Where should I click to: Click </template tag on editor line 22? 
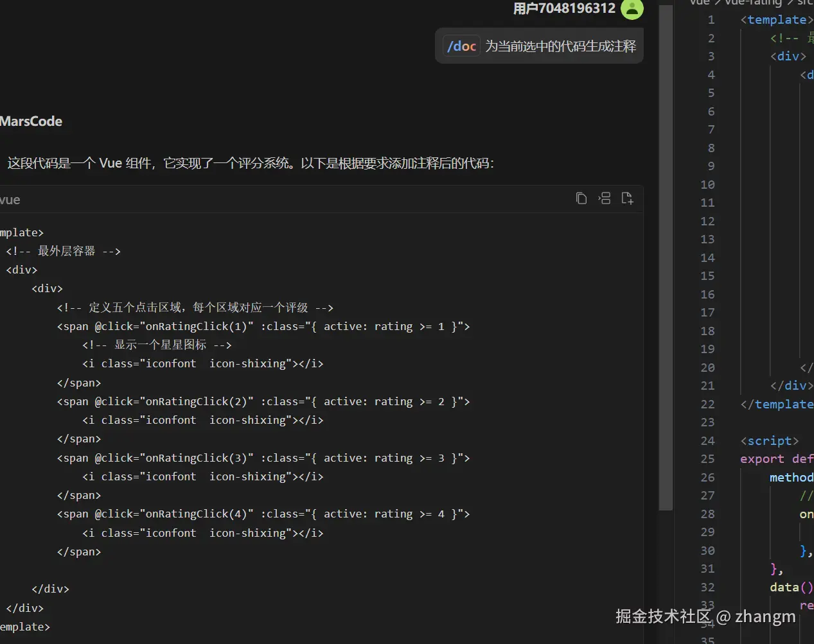tap(777, 405)
